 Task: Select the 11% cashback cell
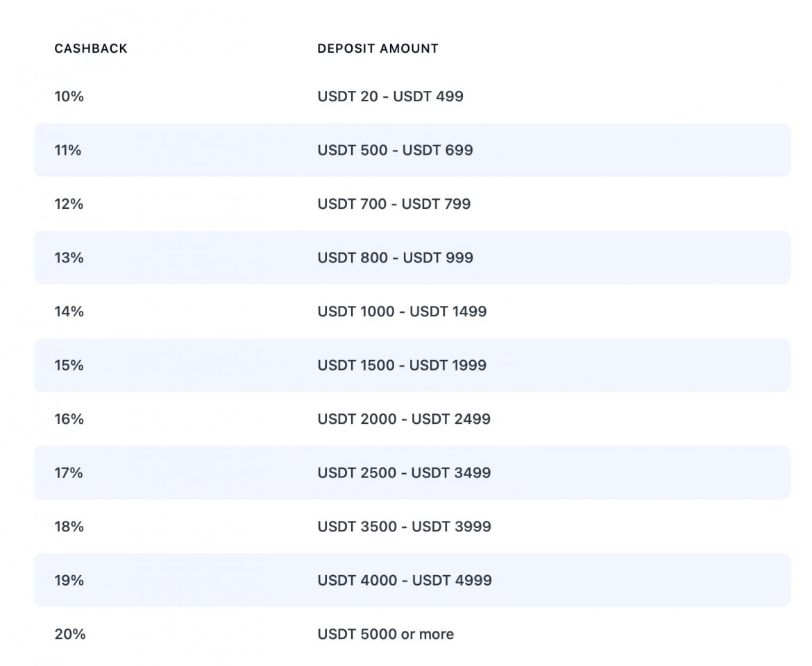68,150
